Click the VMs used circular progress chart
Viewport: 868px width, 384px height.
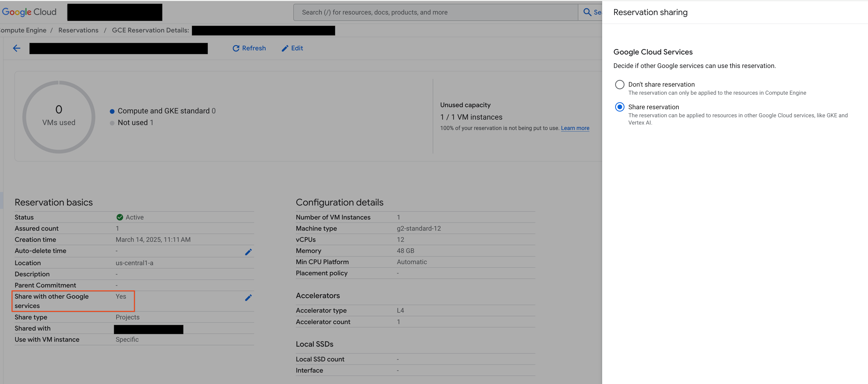pos(59,116)
